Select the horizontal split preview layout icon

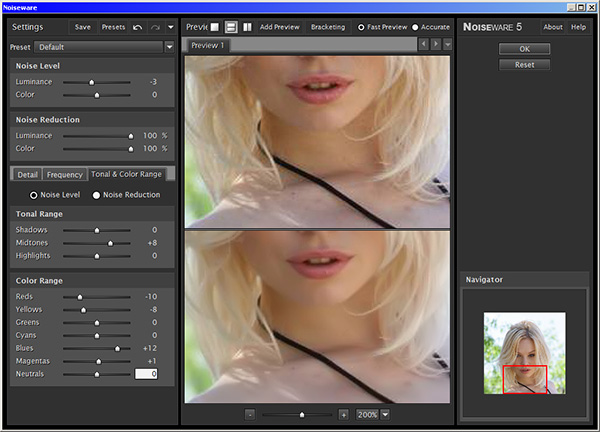pyautogui.click(x=230, y=27)
